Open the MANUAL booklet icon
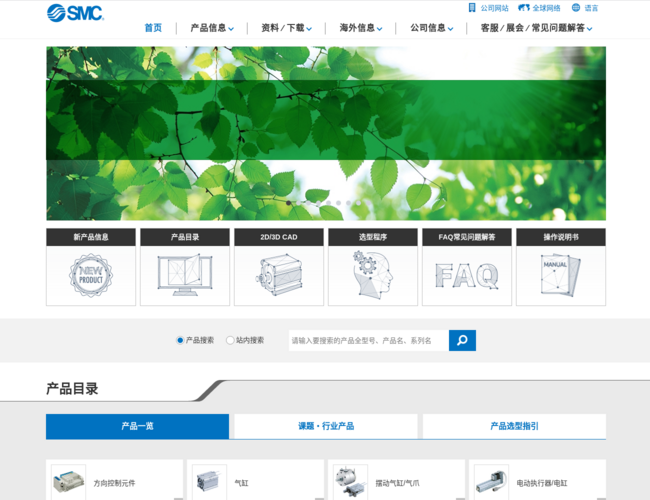This screenshot has height=500, width=650. (561, 276)
